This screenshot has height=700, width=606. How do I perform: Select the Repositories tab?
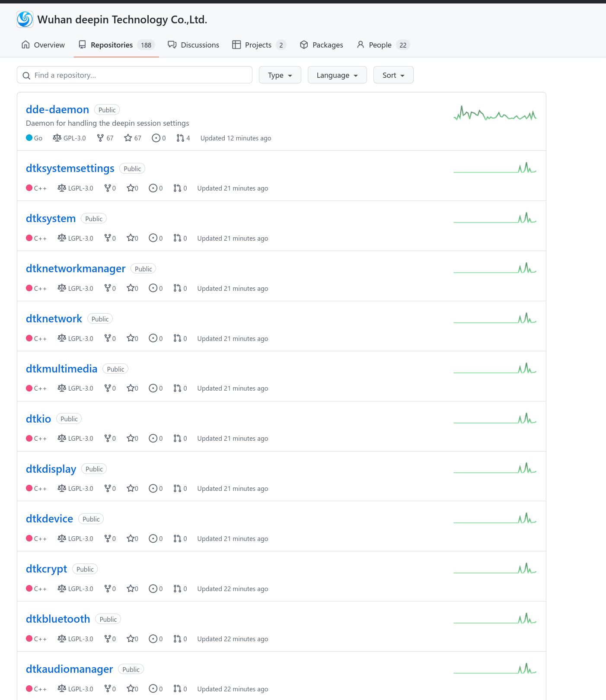[116, 45]
